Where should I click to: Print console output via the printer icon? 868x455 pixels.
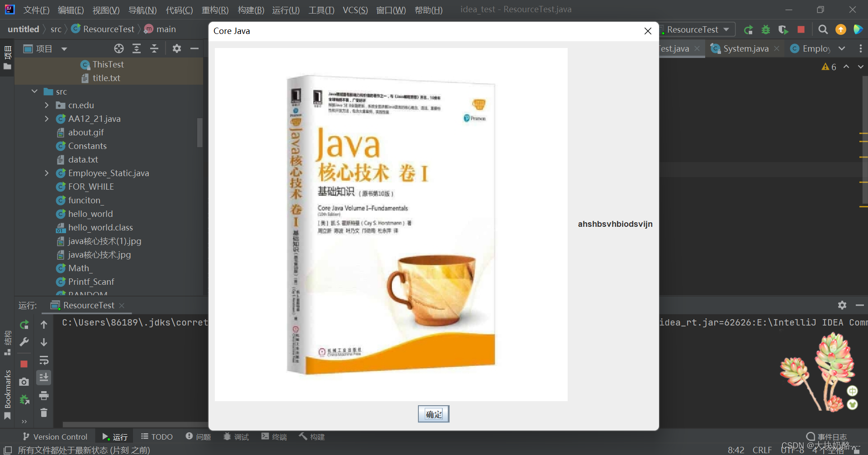(44, 396)
